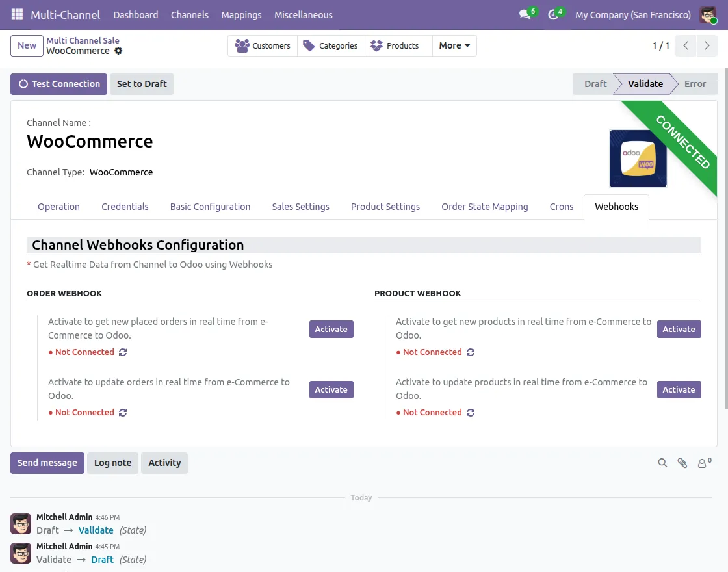Viewport: 728px width, 572px height.
Task: Switch to the Order State Mapping tab
Action: click(x=485, y=207)
